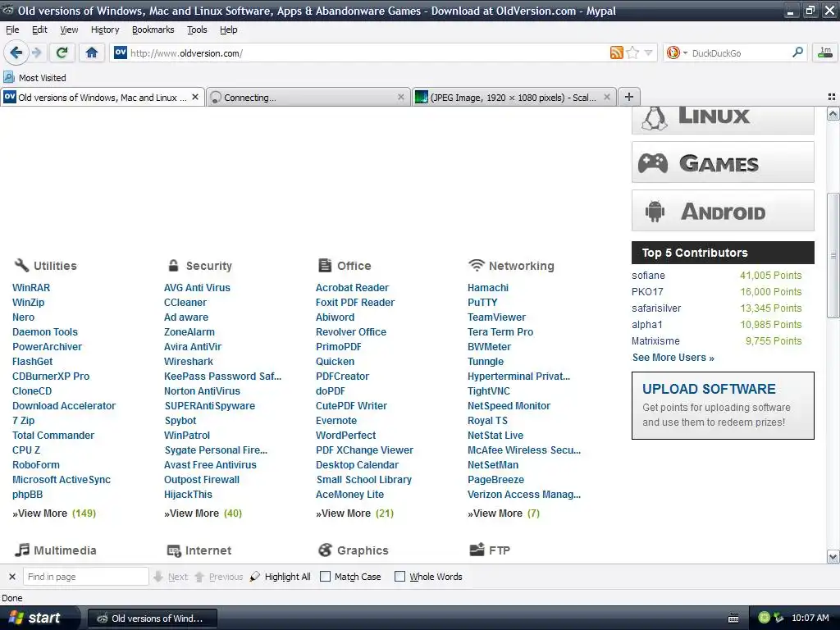Open the Edit menu

pos(39,30)
